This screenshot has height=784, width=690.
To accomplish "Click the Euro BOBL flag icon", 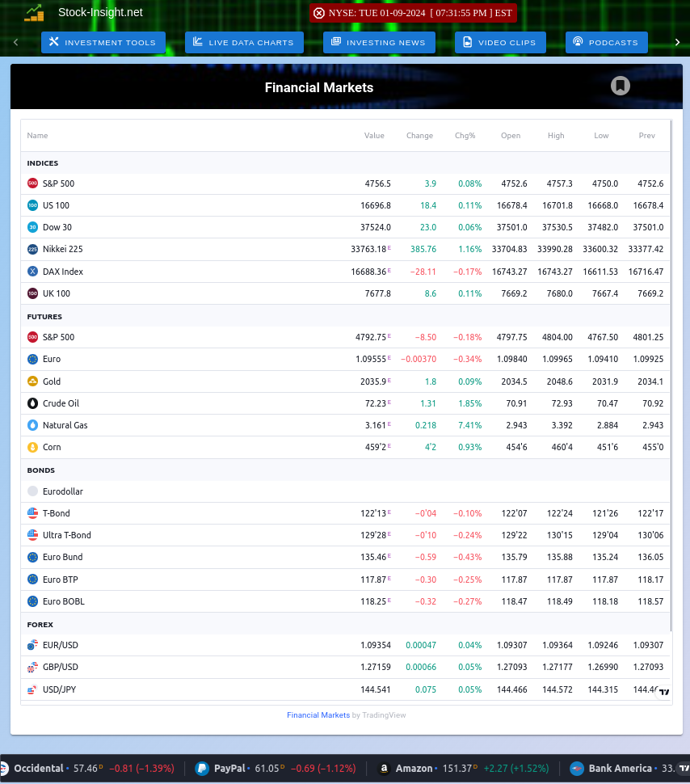I will pyautogui.click(x=32, y=601).
